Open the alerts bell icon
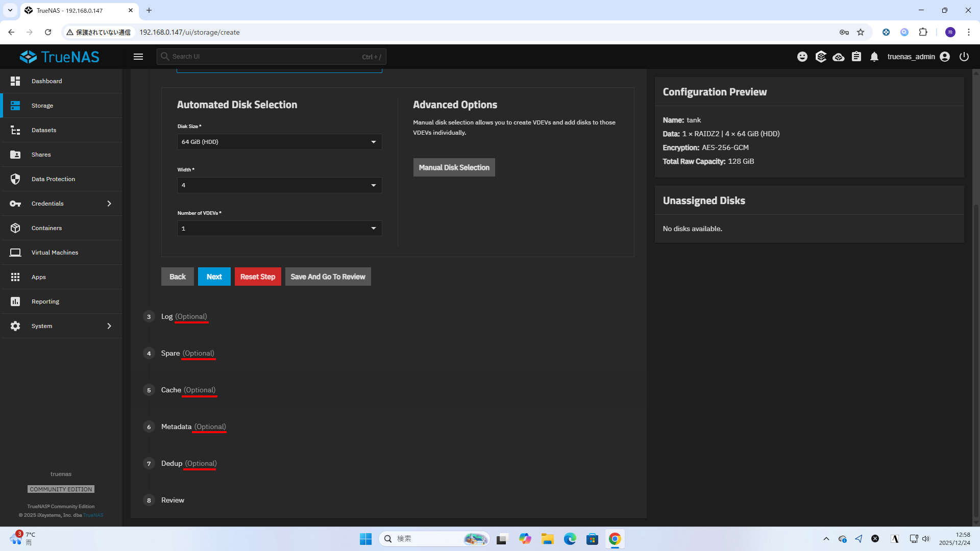 (x=874, y=57)
